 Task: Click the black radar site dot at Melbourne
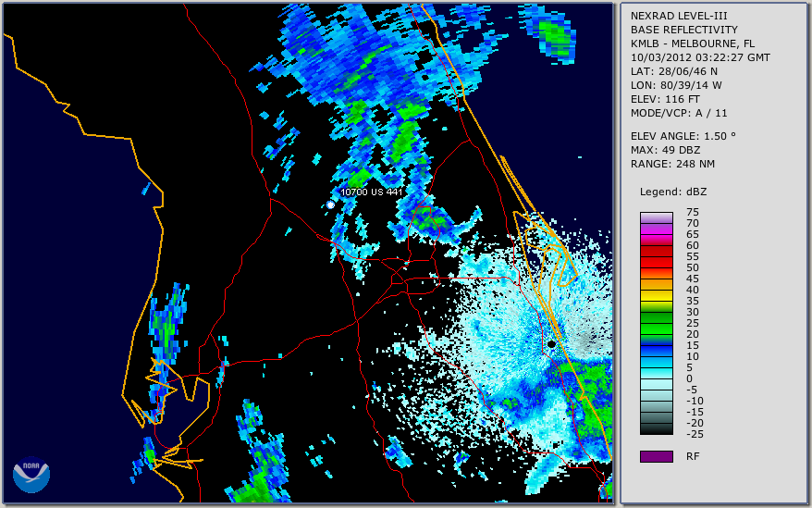[x=551, y=343]
